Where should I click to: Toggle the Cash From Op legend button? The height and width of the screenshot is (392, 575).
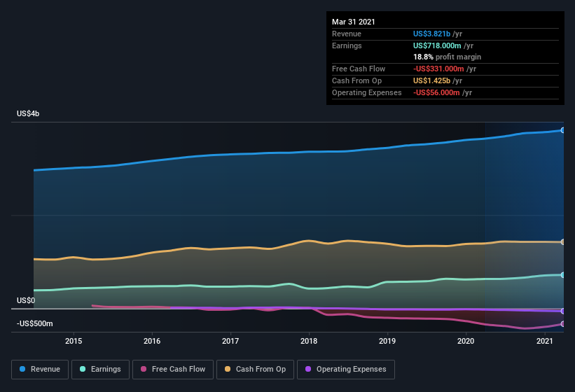255,370
